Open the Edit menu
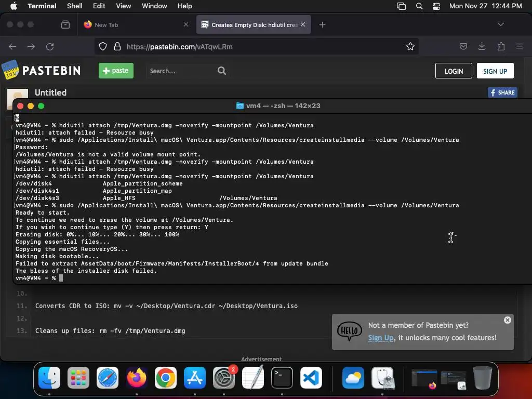 coord(99,6)
